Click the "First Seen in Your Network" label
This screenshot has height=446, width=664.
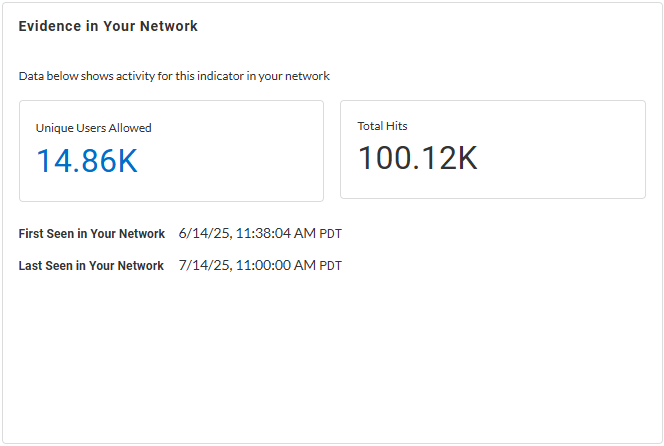click(92, 234)
